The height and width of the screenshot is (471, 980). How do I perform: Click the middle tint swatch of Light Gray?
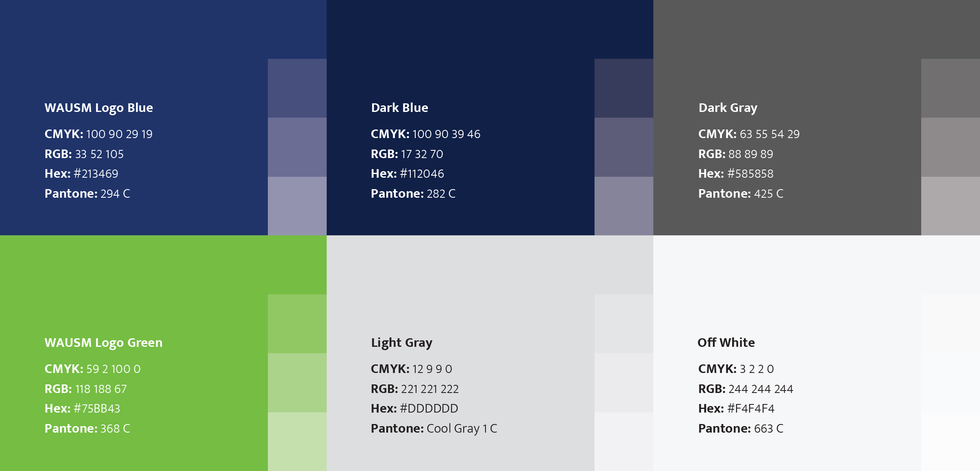624,383
